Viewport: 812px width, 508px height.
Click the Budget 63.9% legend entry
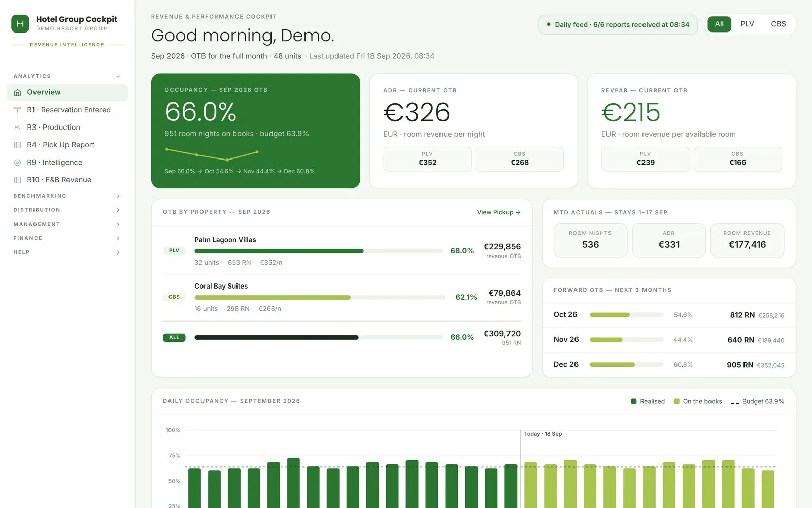pos(758,401)
